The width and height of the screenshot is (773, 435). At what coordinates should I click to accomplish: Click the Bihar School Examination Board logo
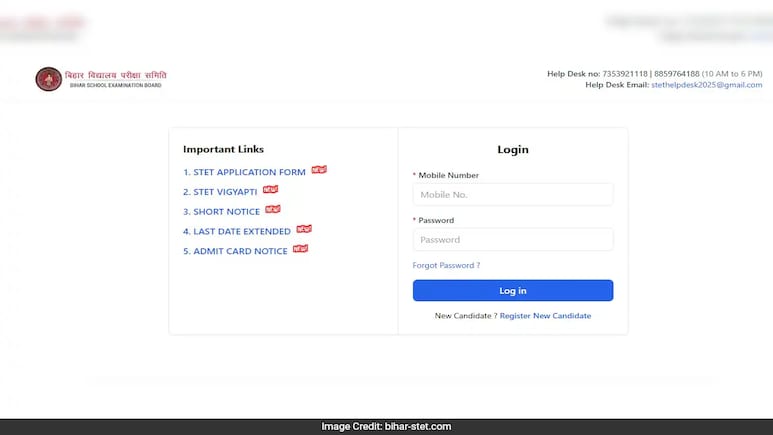(47, 79)
